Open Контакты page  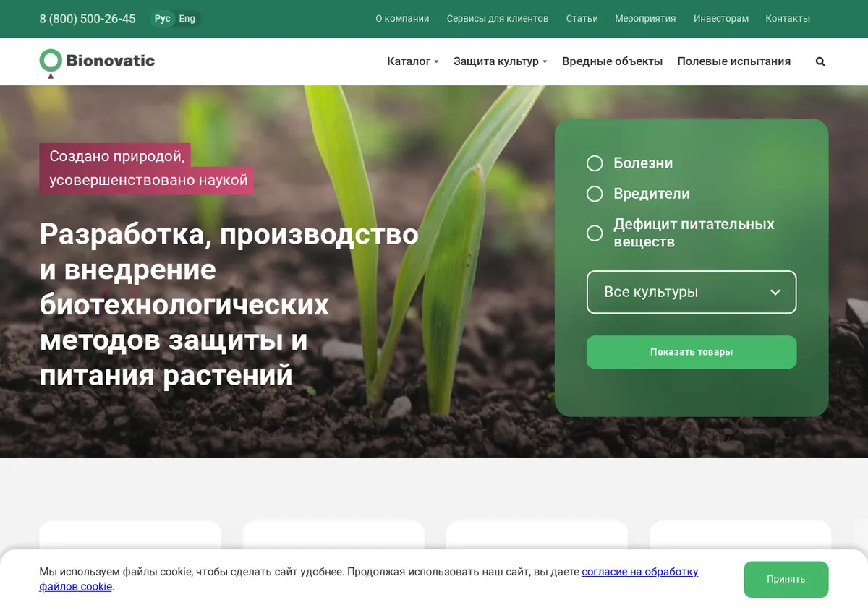(x=788, y=19)
